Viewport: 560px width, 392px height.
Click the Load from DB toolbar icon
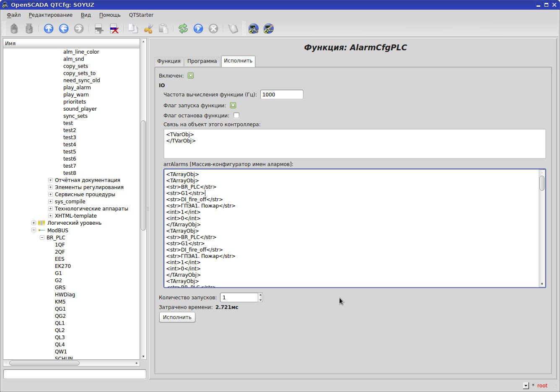coord(14,29)
